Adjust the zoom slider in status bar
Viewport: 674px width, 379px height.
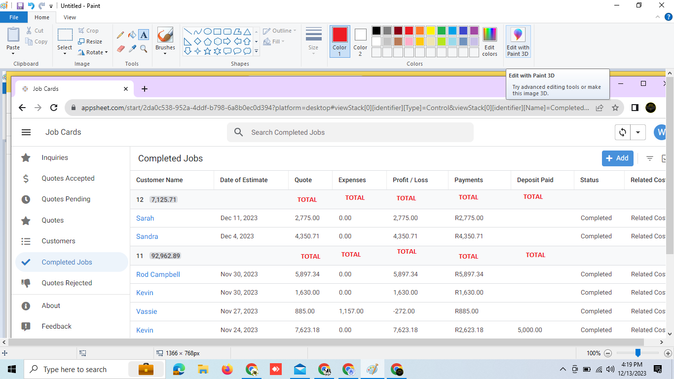point(638,353)
